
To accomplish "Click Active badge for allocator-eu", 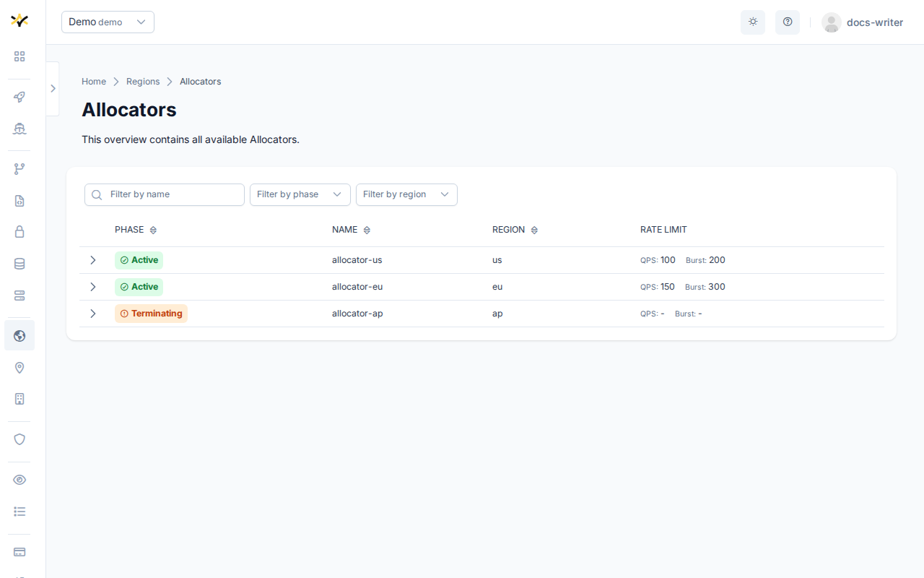I will click(x=139, y=287).
